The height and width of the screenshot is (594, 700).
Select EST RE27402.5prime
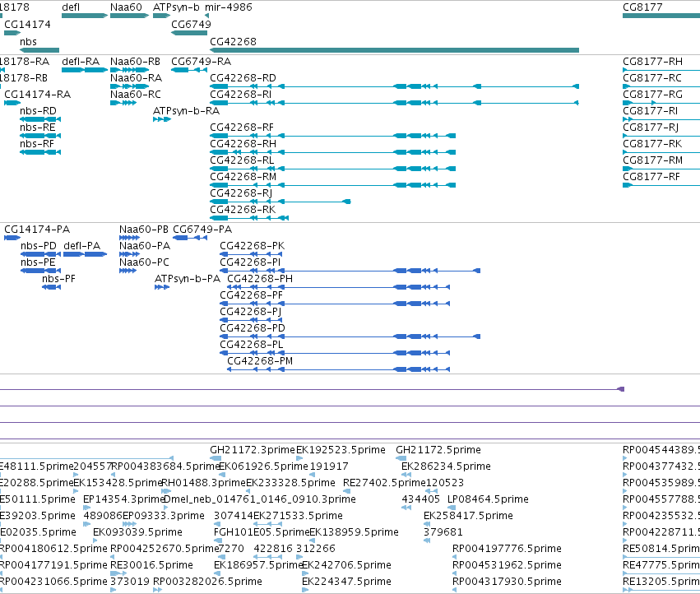pos(384,483)
